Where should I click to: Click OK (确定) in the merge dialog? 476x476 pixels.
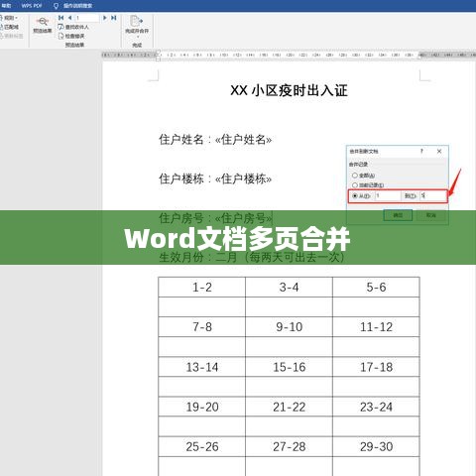[398, 215]
